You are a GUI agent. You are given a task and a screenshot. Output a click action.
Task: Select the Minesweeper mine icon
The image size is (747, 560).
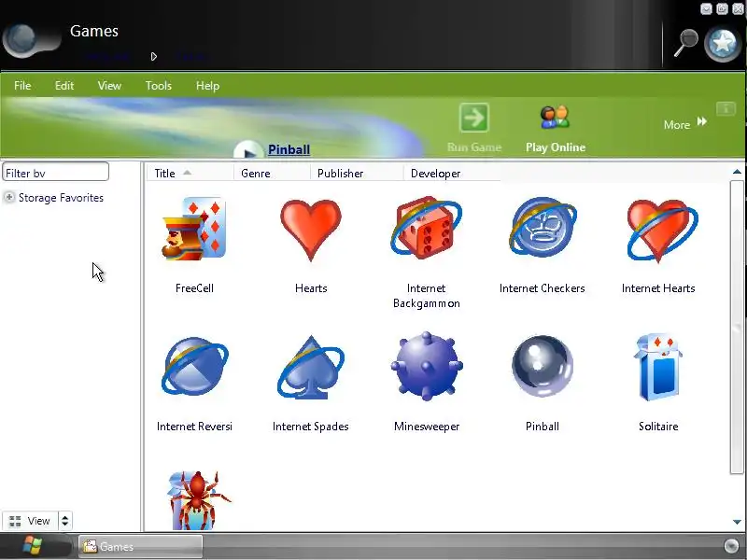427,366
